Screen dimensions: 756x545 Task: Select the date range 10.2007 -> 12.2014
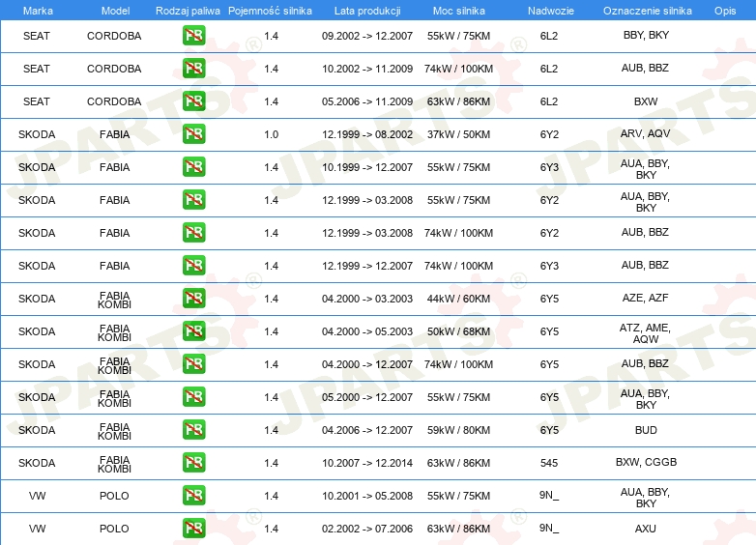(367, 463)
